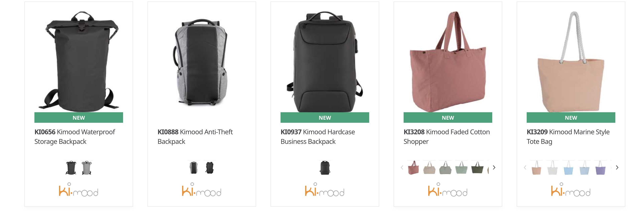The height and width of the screenshot is (224, 644).
Task: Show previous colours for the Faded Cotton Shopper
Action: click(402, 168)
